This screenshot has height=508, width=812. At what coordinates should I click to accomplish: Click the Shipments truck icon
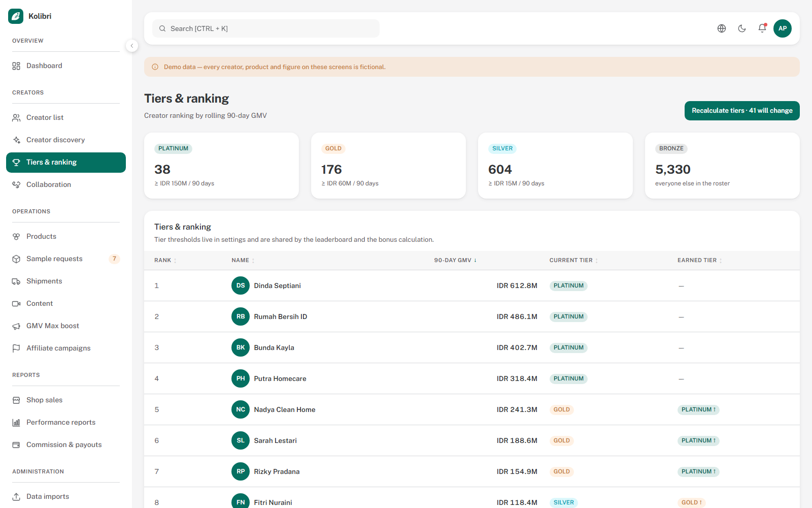(16, 281)
